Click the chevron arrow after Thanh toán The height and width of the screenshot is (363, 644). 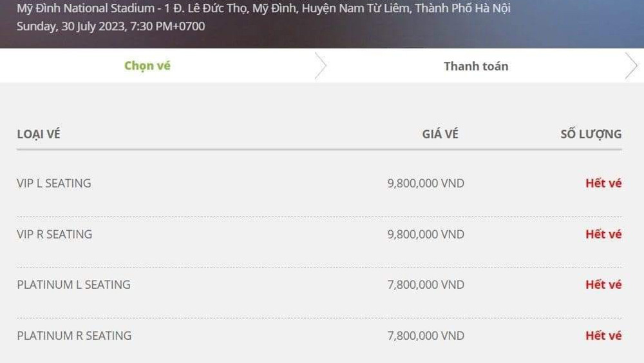631,66
